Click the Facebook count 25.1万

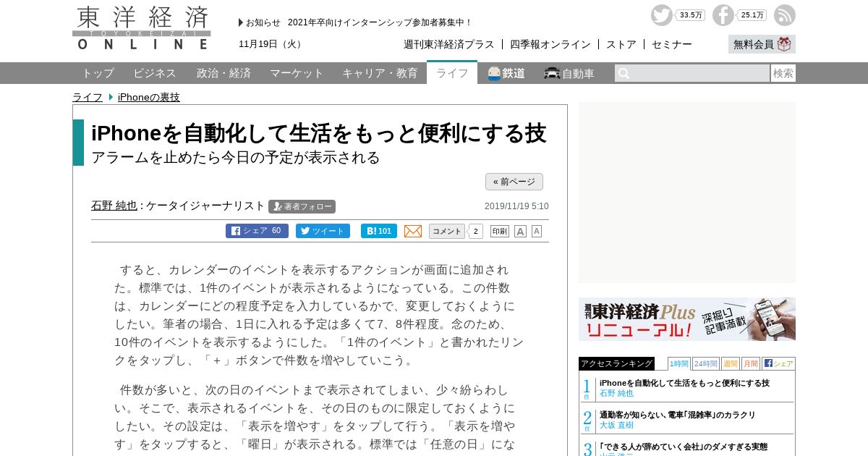tap(753, 15)
